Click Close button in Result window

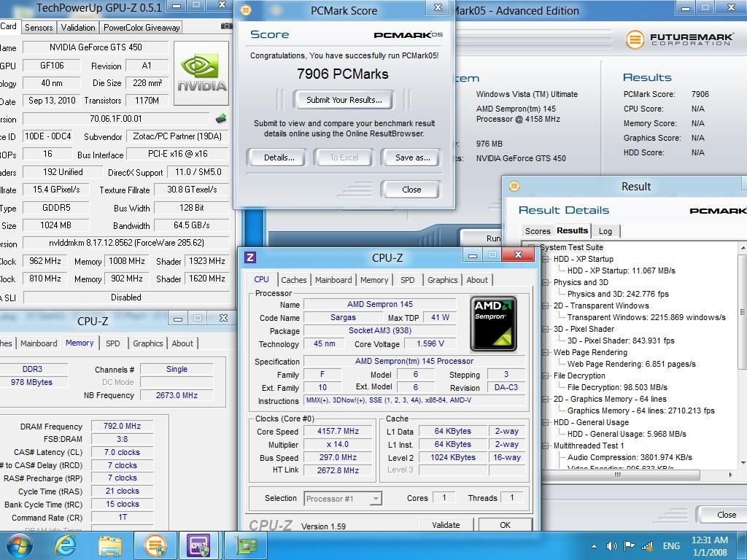(725, 515)
